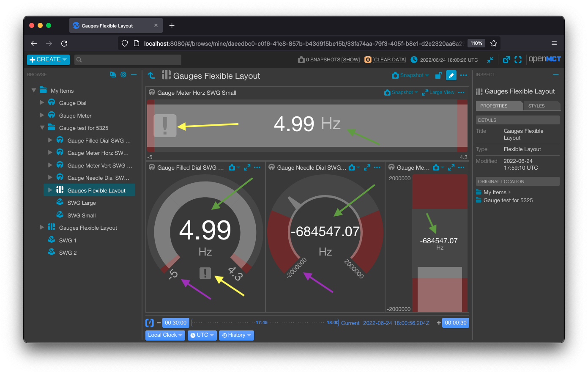Image resolution: width=588 pixels, height=374 pixels.
Task: Click the 00:30:00 time offset field
Action: click(176, 322)
